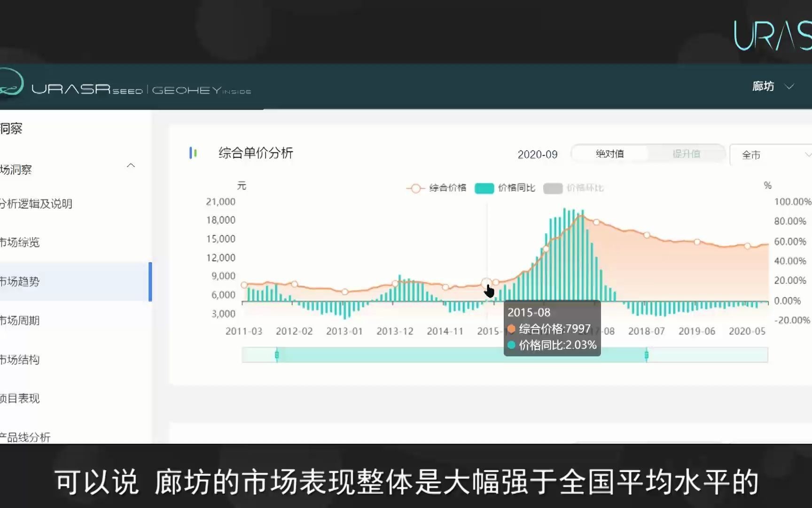812x508 pixels.
Task: Select the 市场趋势 sidebar item
Action: (x=75, y=281)
